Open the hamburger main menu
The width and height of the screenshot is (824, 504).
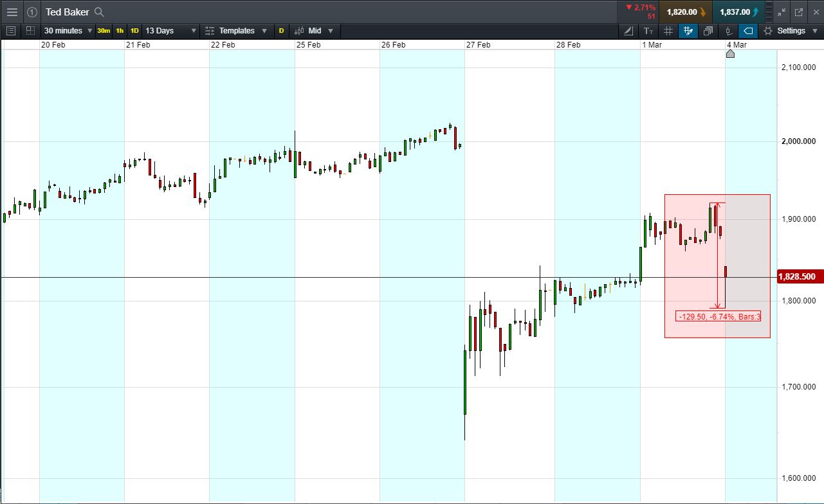point(12,12)
